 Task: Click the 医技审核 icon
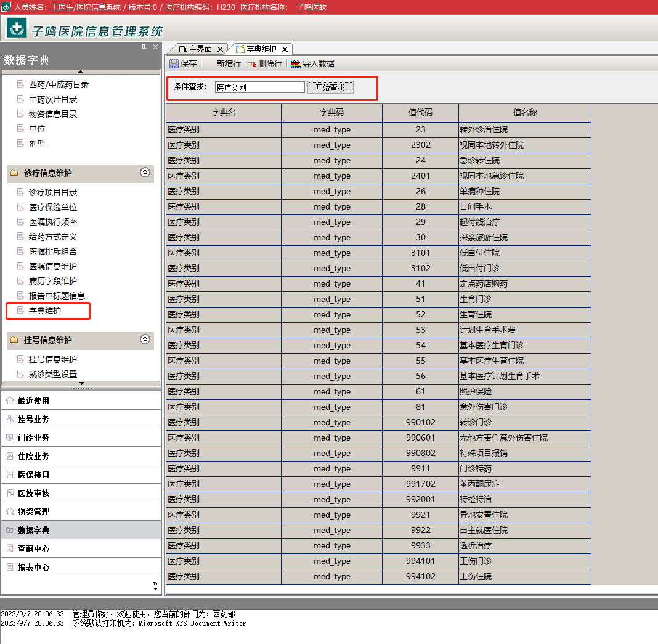click(x=10, y=493)
